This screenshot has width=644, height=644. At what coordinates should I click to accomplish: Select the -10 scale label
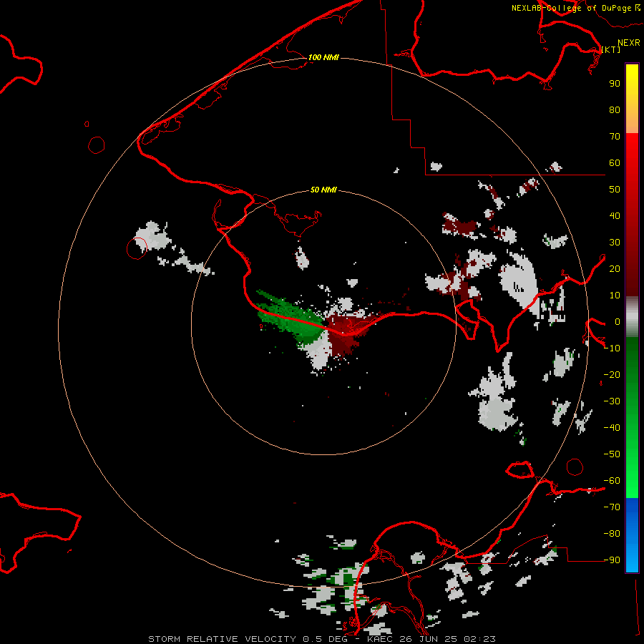tap(612, 348)
